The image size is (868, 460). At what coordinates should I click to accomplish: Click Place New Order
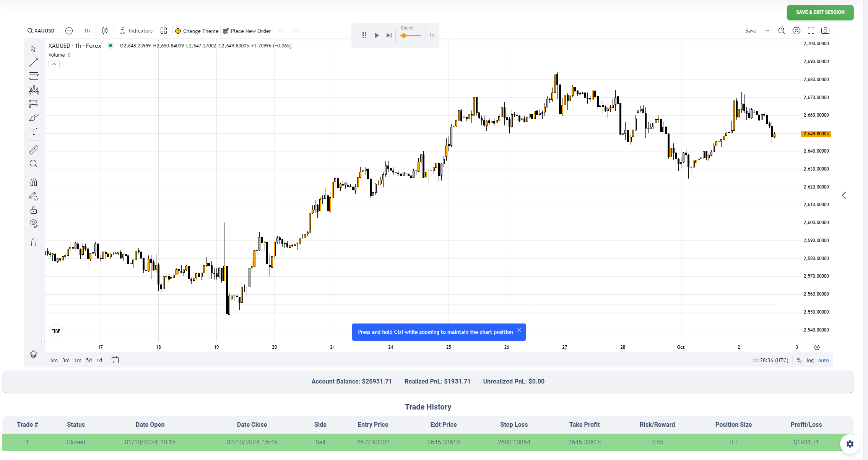[247, 31]
